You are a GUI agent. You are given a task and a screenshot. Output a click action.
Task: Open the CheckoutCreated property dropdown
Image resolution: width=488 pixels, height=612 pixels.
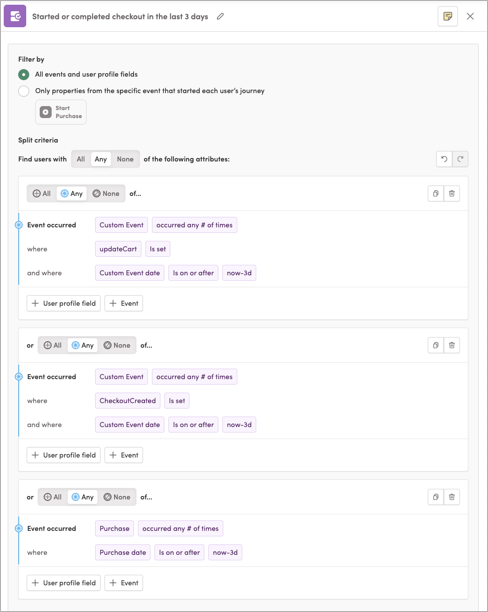128,401
